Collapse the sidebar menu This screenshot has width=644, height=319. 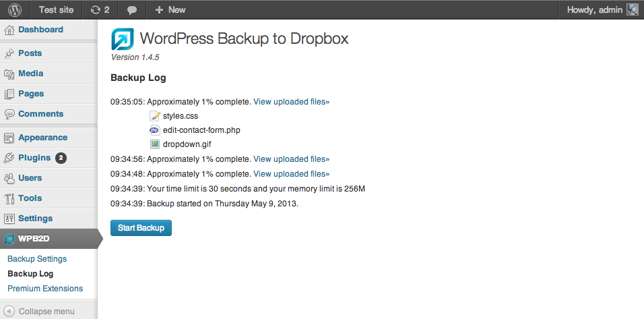[46, 312]
